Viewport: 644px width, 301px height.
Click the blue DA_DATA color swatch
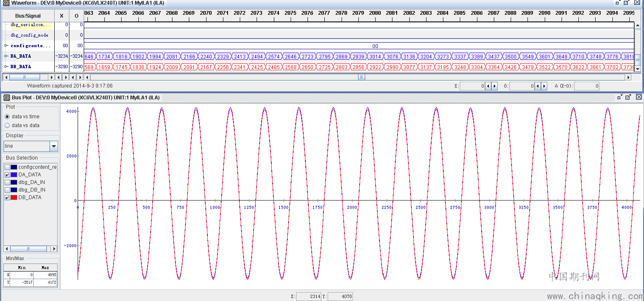pos(14,175)
